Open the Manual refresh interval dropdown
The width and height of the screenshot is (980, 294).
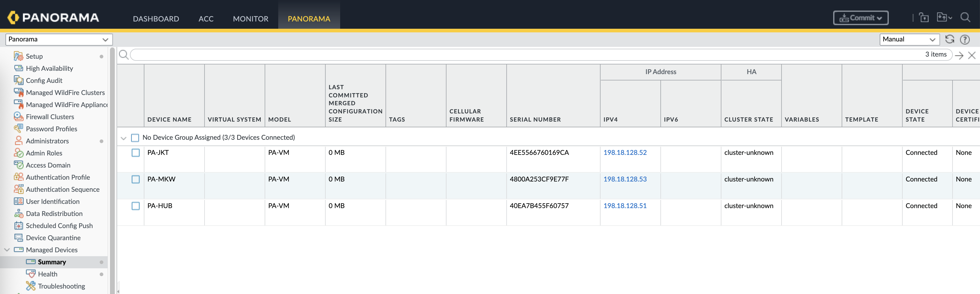pyautogui.click(x=909, y=39)
